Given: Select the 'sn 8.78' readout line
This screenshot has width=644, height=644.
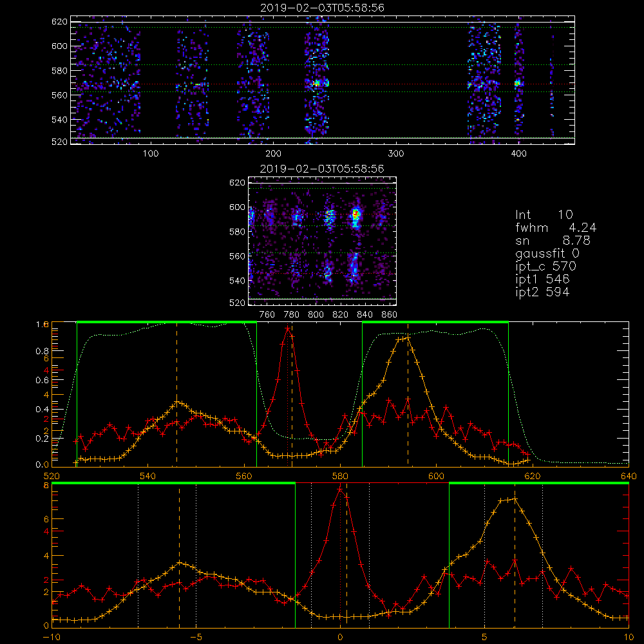Looking at the screenshot, I should tap(553, 240).
